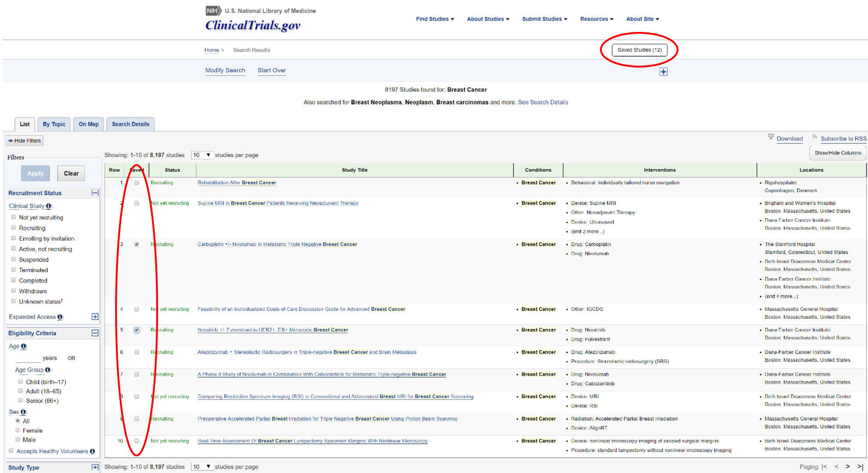Go to first results page
The width and height of the screenshot is (868, 473).
(824, 467)
